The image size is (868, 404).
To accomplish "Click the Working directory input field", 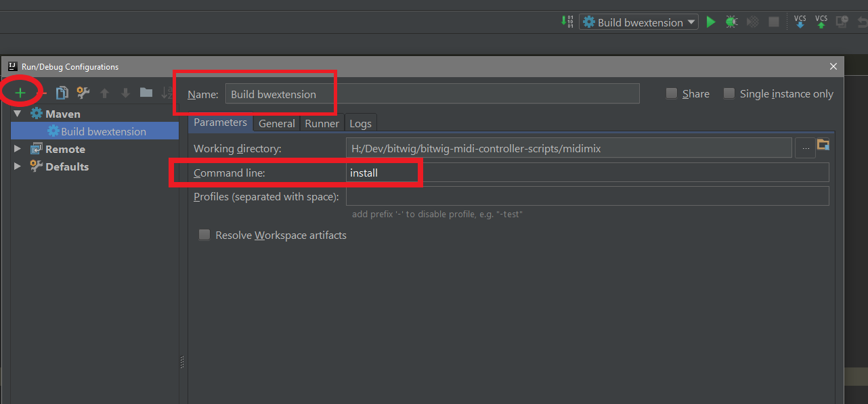I will tap(569, 148).
